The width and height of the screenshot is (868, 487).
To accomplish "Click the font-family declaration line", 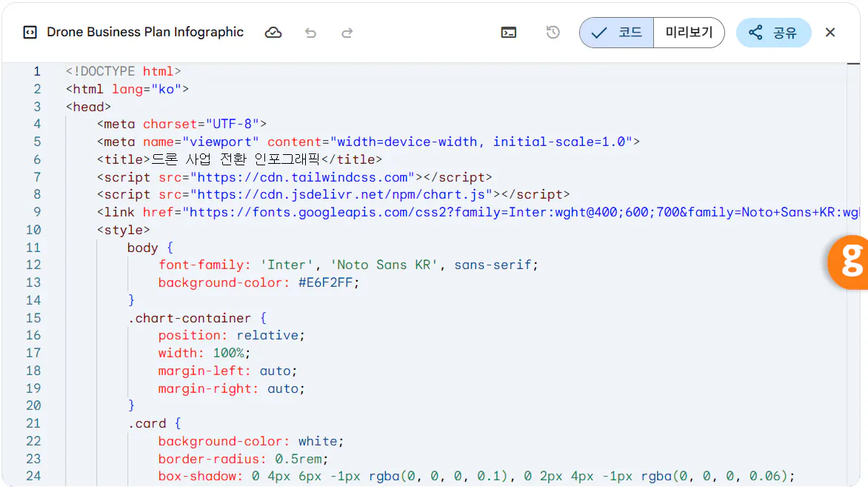I will point(348,265).
